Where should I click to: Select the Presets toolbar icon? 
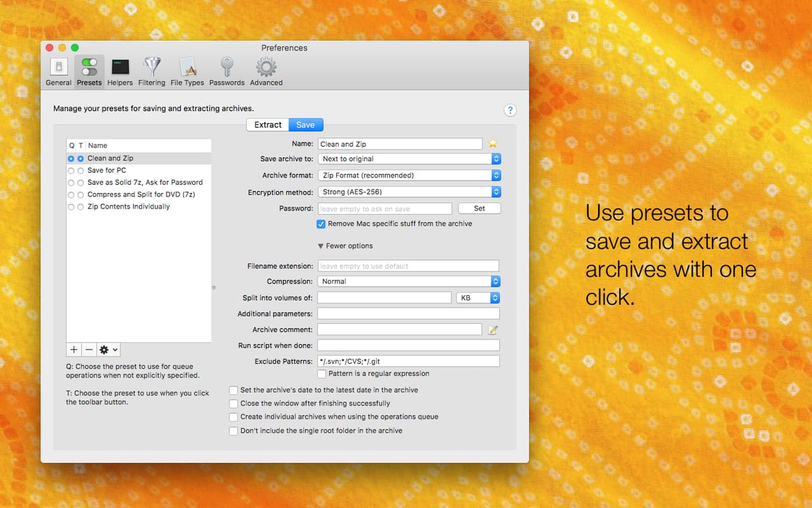(89, 70)
